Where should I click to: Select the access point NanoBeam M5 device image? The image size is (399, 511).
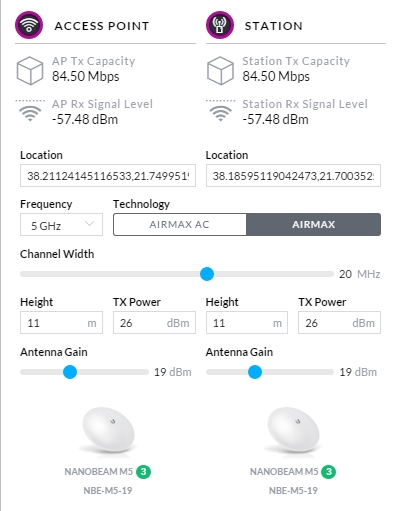click(x=108, y=431)
